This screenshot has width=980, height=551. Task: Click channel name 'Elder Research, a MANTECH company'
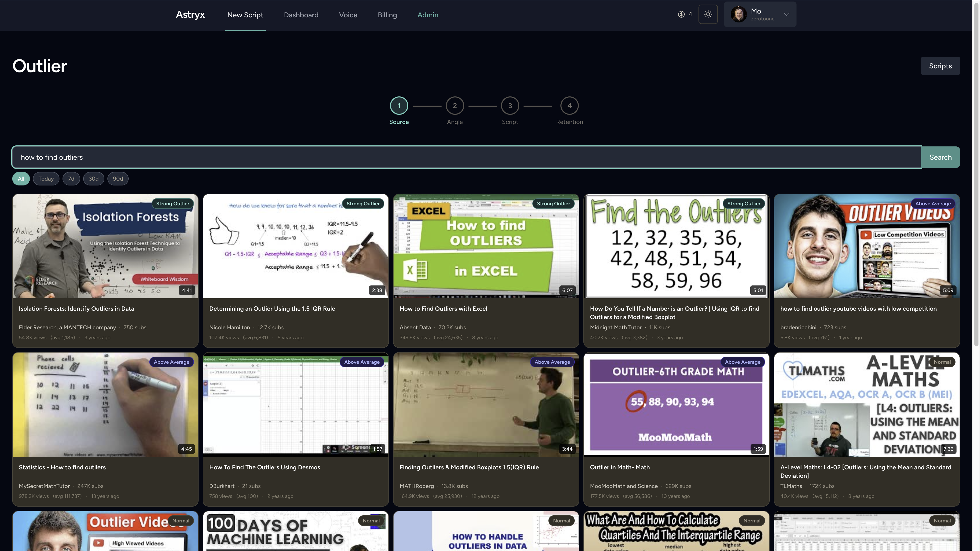67,327
